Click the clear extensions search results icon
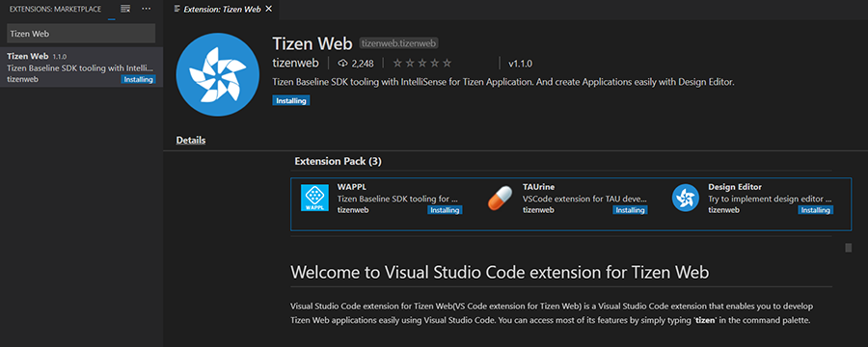This screenshot has width=868, height=347. (x=125, y=9)
